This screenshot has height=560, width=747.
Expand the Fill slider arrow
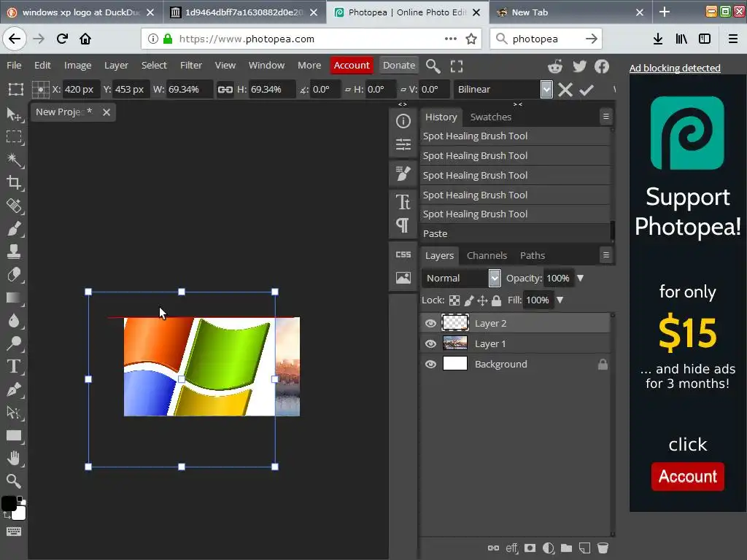[x=560, y=300]
